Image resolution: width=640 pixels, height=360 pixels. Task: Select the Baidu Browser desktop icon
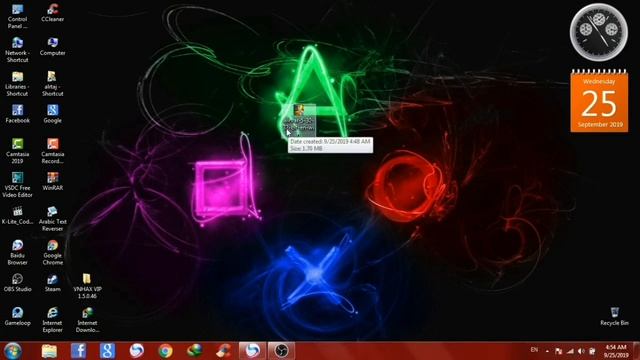tap(18, 252)
